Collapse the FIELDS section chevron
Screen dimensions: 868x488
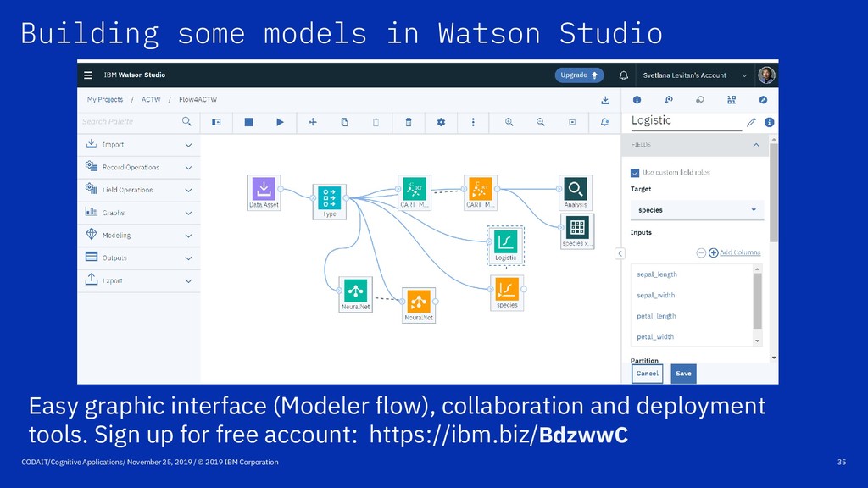pyautogui.click(x=756, y=145)
